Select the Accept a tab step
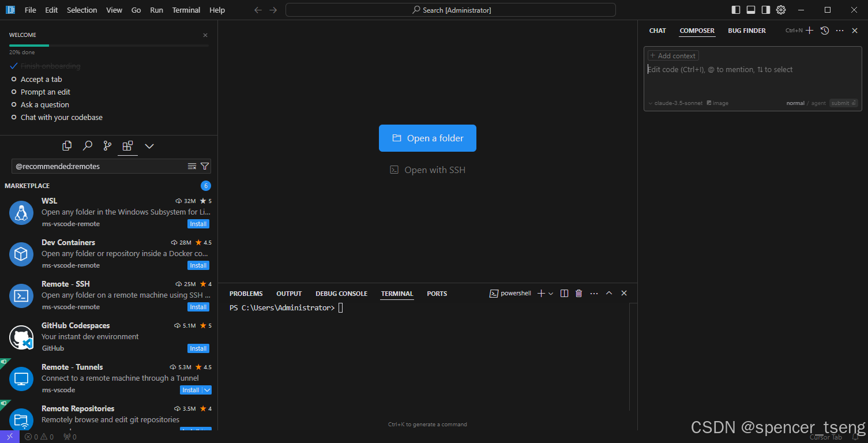 click(41, 80)
